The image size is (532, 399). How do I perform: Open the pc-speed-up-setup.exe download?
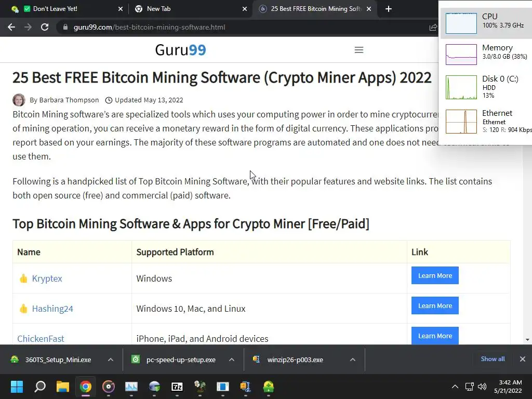(x=181, y=360)
